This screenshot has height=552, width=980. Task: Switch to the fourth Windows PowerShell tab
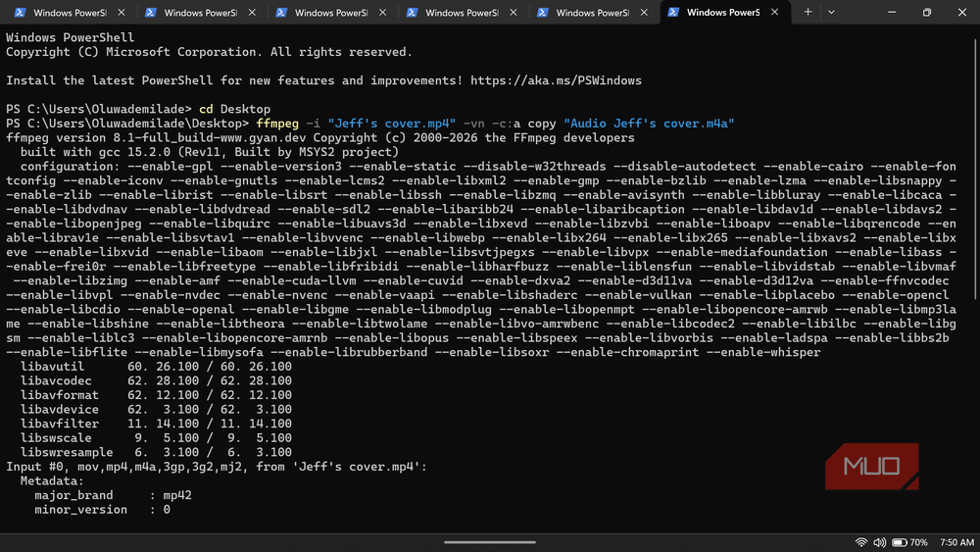pos(462,13)
